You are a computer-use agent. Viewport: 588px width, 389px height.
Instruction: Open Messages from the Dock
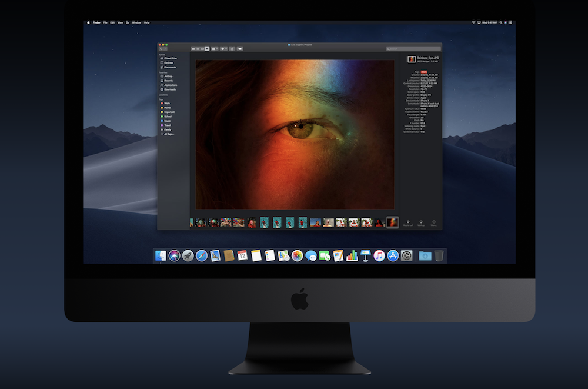[311, 255]
